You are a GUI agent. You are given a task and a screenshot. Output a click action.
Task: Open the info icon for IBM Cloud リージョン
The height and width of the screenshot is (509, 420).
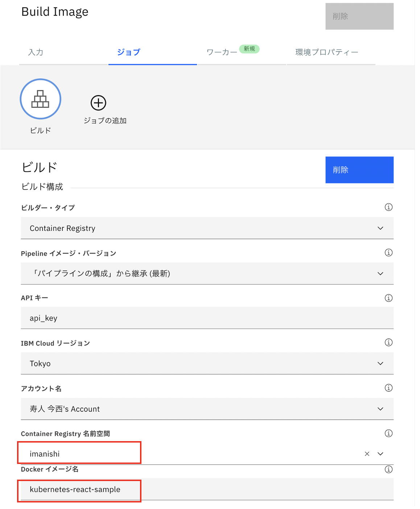pos(388,342)
